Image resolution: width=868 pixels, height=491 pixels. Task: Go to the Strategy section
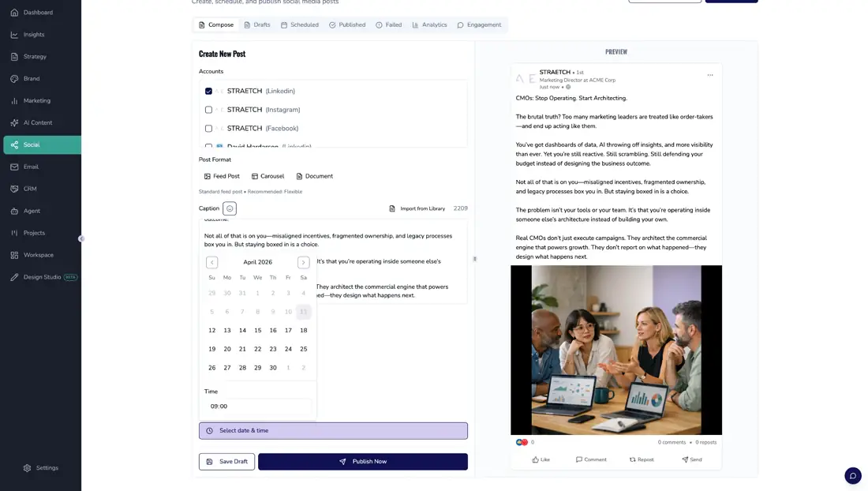40,57
